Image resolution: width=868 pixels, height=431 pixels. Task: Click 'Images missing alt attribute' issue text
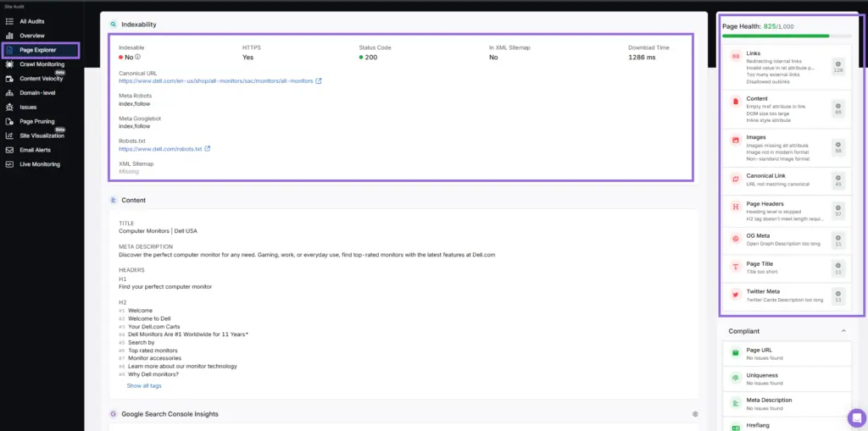[x=777, y=145]
